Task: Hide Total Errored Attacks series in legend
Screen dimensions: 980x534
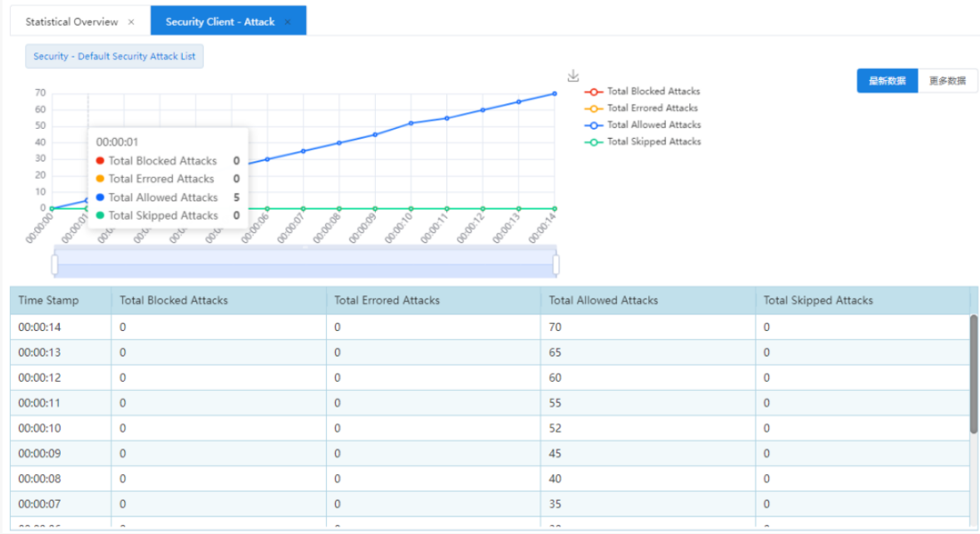Action: [642, 108]
